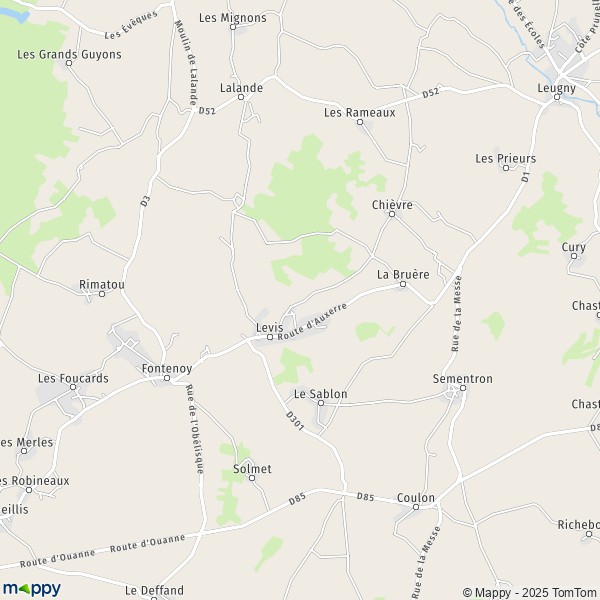Screen dimensions: 600x600
Task: Select the Sementron location marker
Action: click(463, 388)
